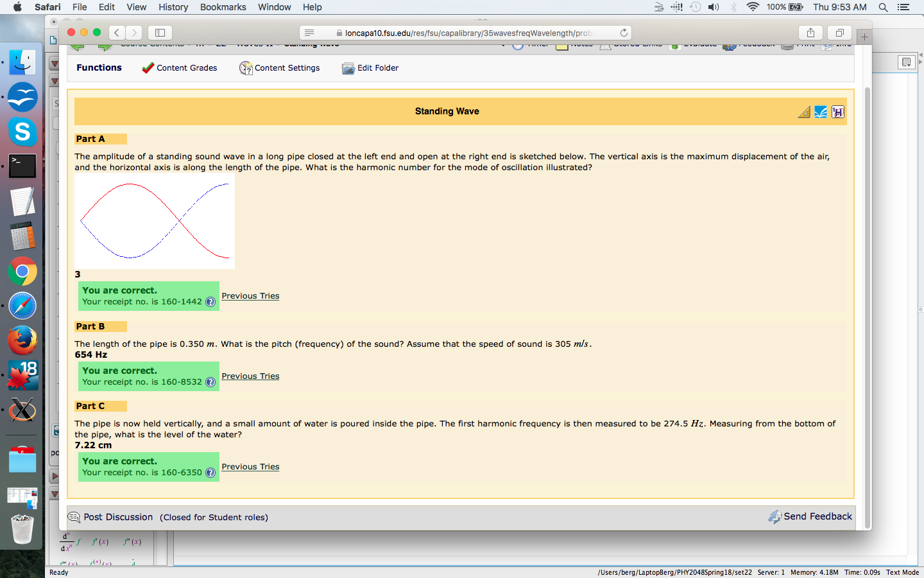Click the page vertical scrollbar
Image resolution: width=924 pixels, height=578 pixels.
(868, 307)
